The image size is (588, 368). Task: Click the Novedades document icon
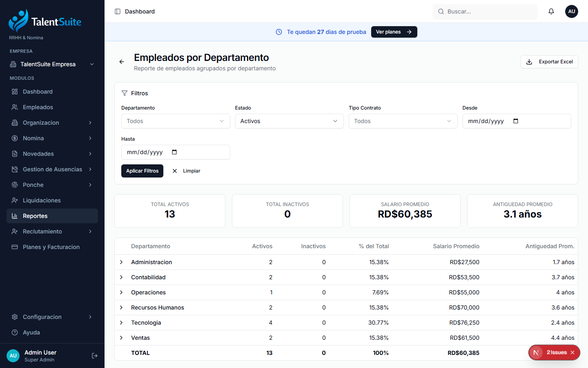(x=15, y=154)
